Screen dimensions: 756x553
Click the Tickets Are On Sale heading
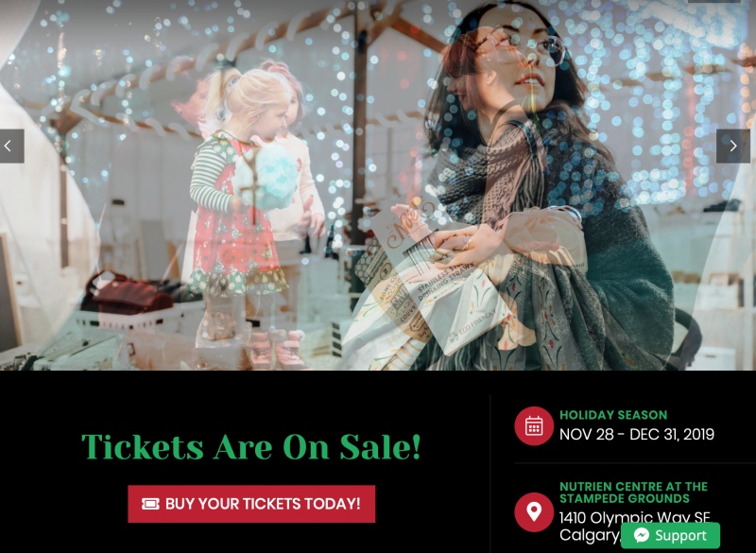coord(251,447)
